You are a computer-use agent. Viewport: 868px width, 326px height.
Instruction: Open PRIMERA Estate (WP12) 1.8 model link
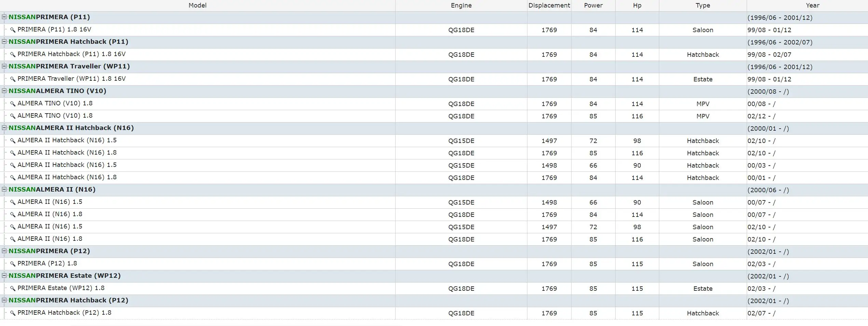click(61, 288)
